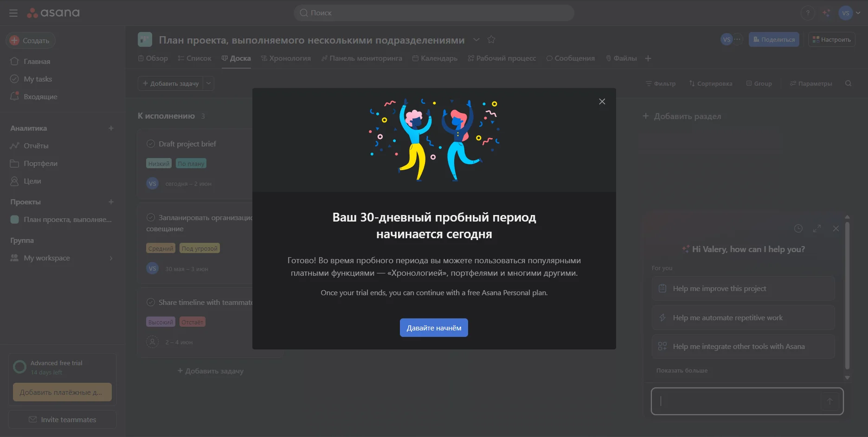Click the project icon next to title
The image size is (868, 437).
tap(145, 40)
